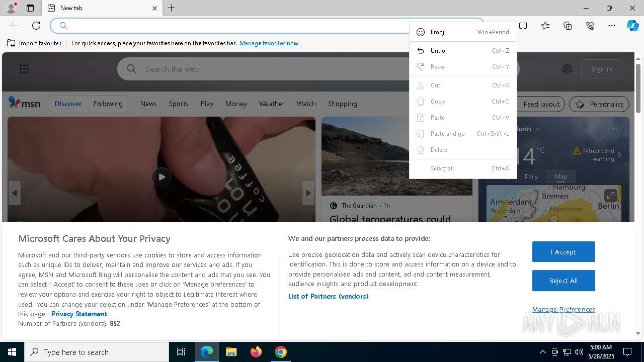Screen dimensions: 644x362
Task: Open the MSN apps grid icon
Action: (x=24, y=69)
